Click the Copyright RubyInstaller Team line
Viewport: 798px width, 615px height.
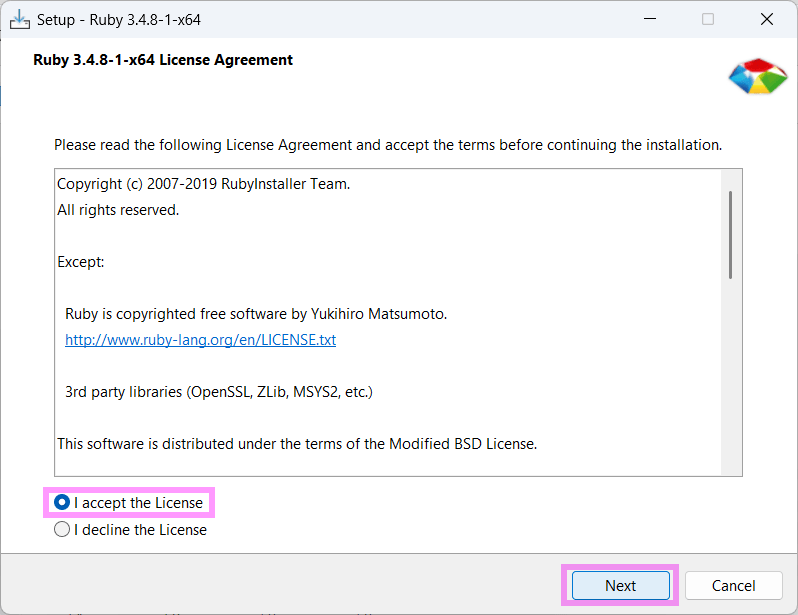tap(203, 184)
